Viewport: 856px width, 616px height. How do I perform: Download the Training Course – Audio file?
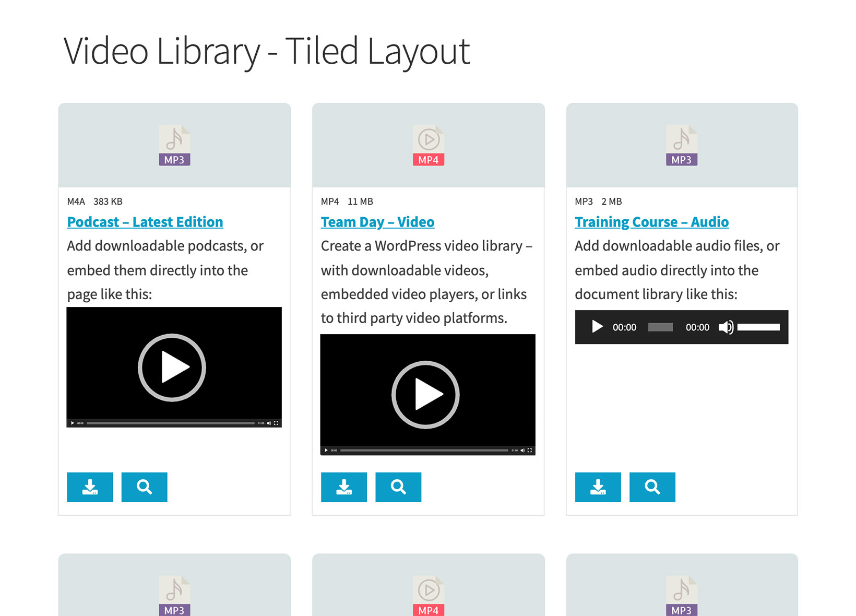click(x=598, y=487)
